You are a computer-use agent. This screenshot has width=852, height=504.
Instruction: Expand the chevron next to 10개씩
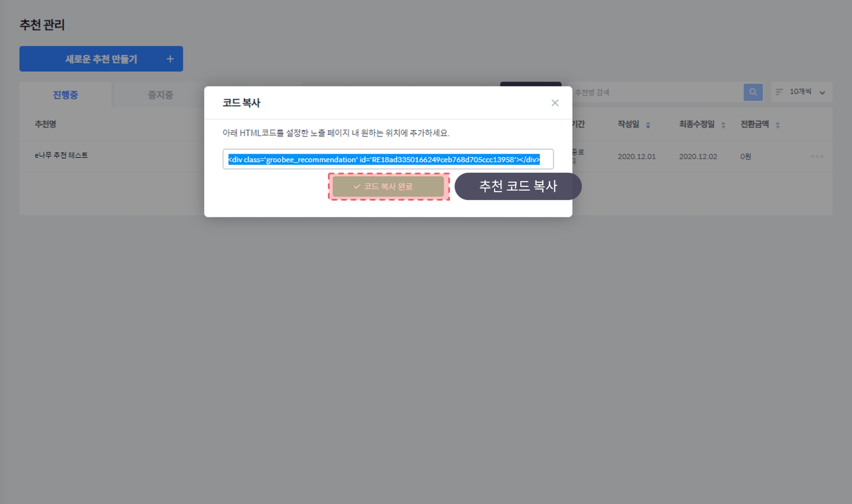click(822, 92)
